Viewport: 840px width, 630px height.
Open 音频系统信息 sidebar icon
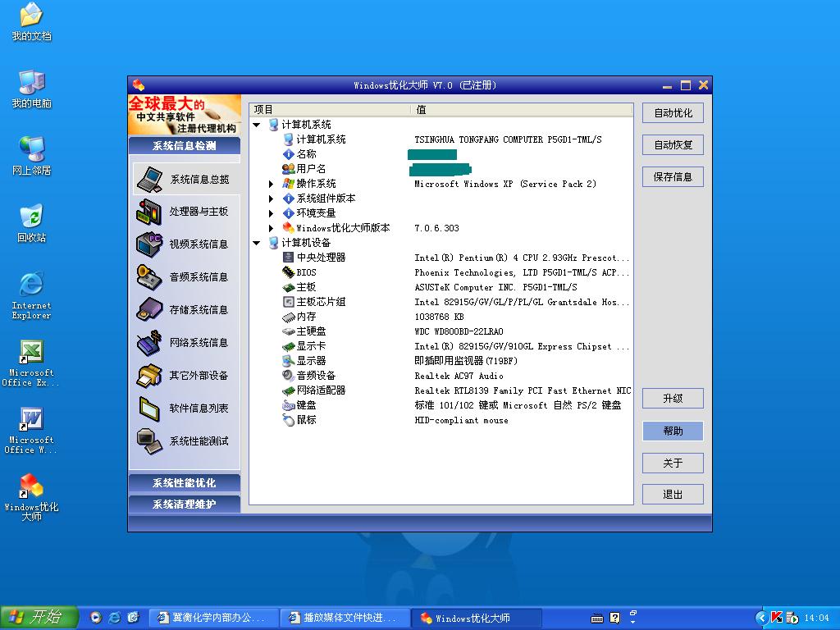coord(149,277)
